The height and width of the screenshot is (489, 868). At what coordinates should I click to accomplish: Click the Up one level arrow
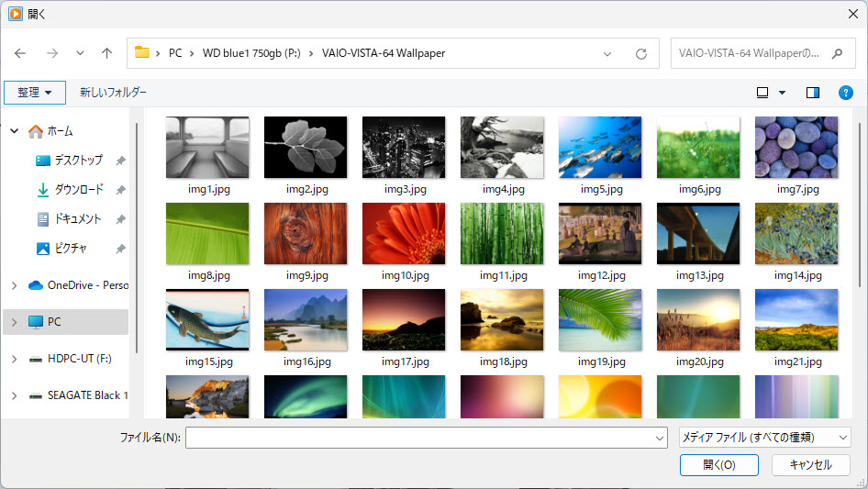(106, 53)
